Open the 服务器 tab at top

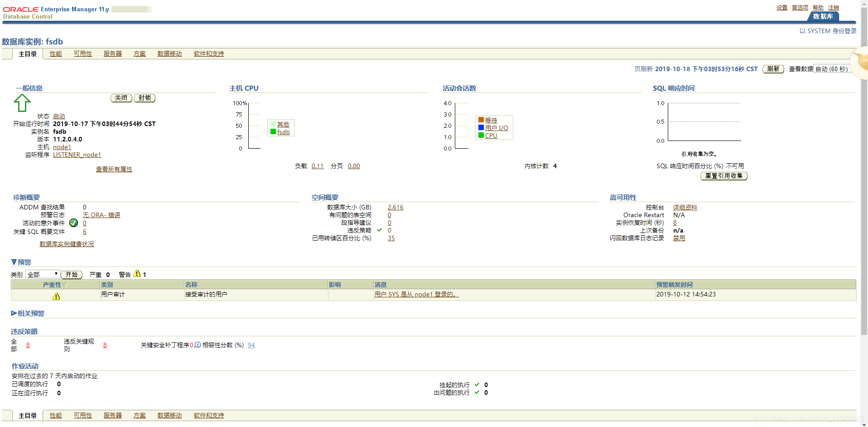point(113,53)
